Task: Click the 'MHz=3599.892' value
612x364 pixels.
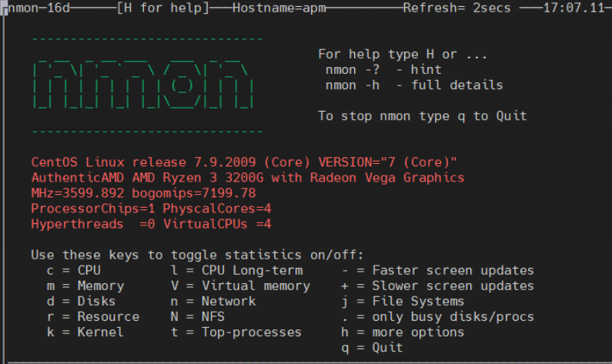Action: [78, 193]
